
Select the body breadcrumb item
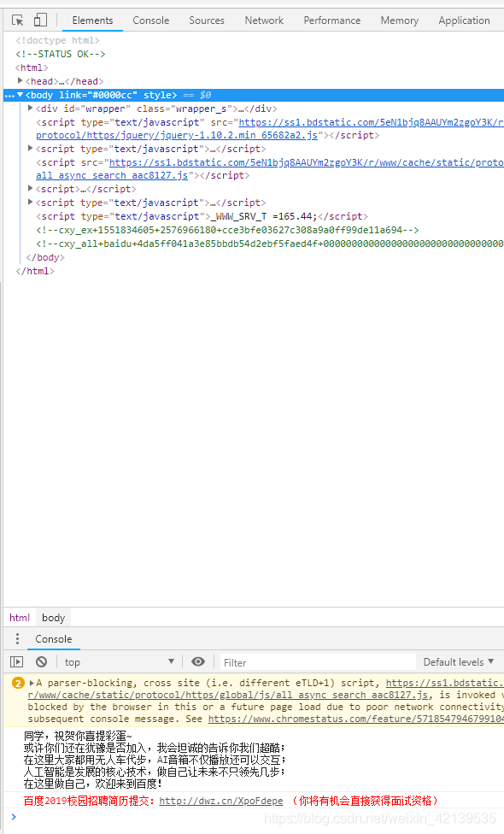(x=53, y=618)
